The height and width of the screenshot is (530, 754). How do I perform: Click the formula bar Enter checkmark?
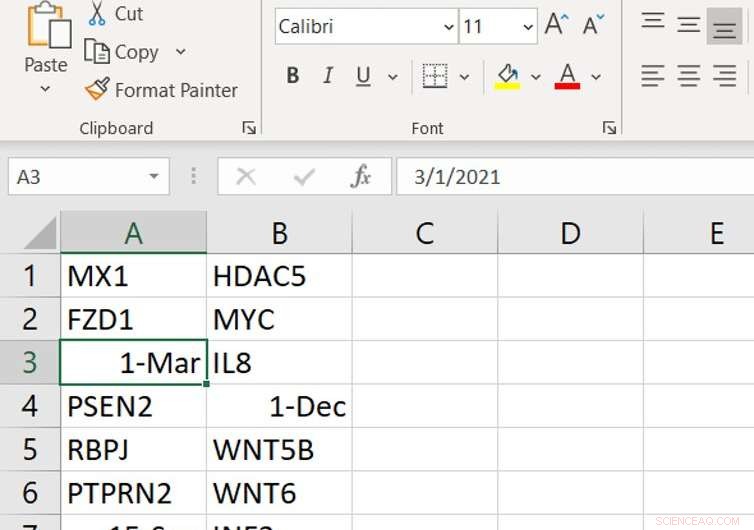tap(304, 177)
